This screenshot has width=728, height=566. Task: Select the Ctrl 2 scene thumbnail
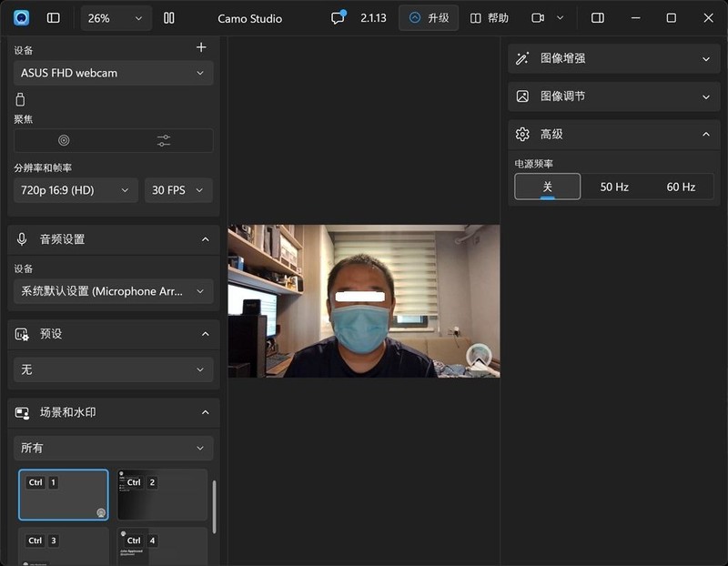(x=162, y=494)
